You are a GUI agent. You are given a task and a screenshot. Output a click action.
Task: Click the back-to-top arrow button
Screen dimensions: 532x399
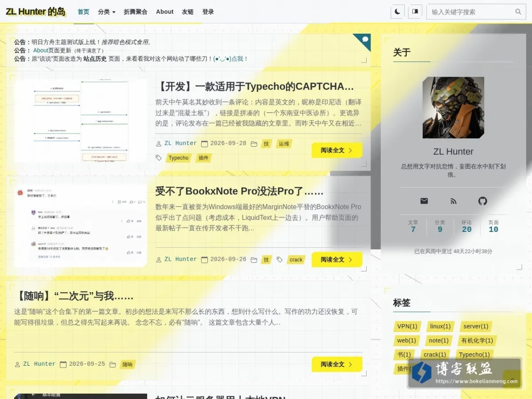[x=512, y=379]
